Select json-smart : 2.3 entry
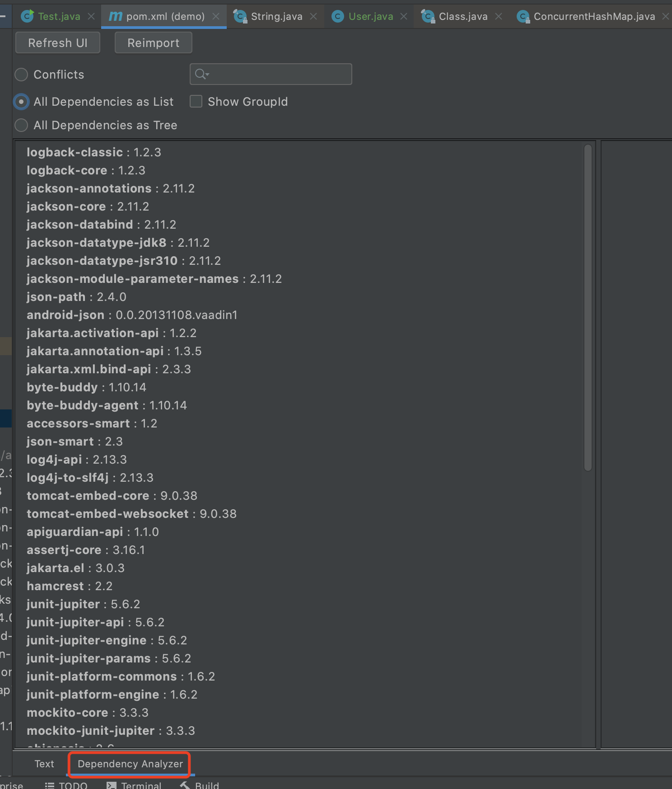 [x=75, y=441]
